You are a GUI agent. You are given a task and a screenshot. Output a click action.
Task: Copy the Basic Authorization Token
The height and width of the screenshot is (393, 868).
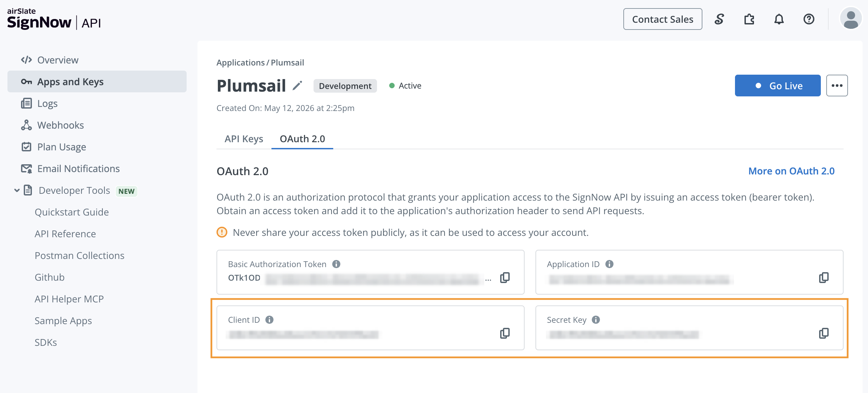[505, 278]
